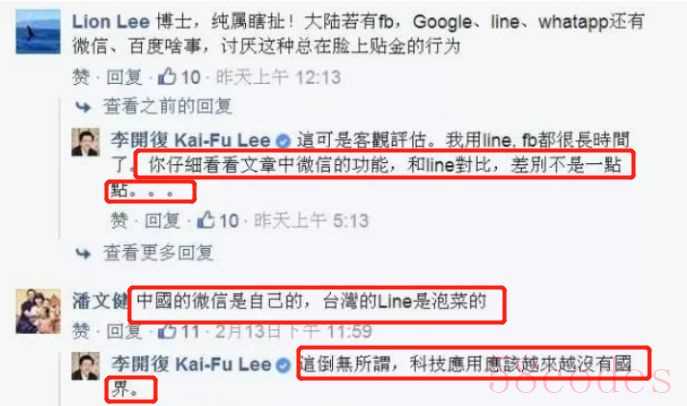Screen dimensions: 687x406
Task: Click the verified badge next to the first Kai-Fu Lee name
Action: (x=283, y=141)
